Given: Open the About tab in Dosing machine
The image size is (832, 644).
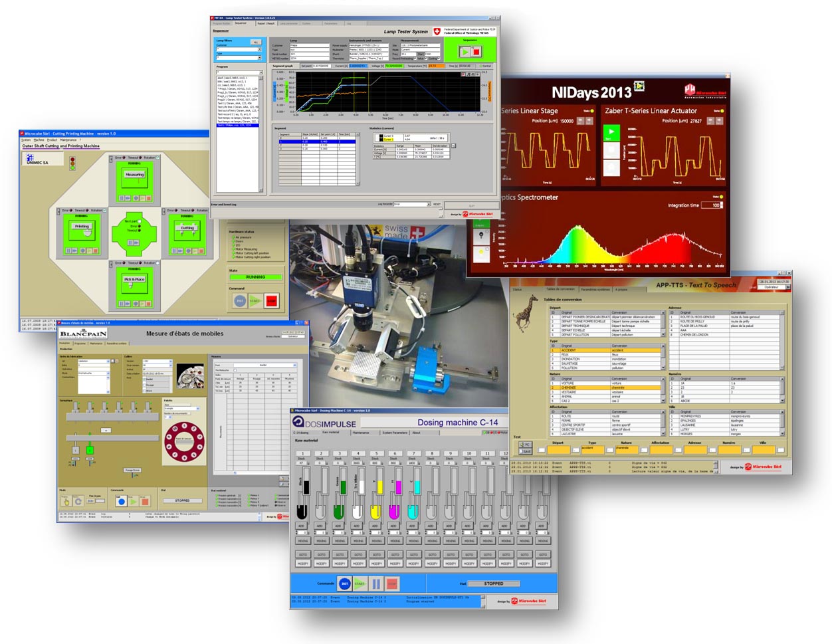Looking at the screenshot, I should coord(416,433).
